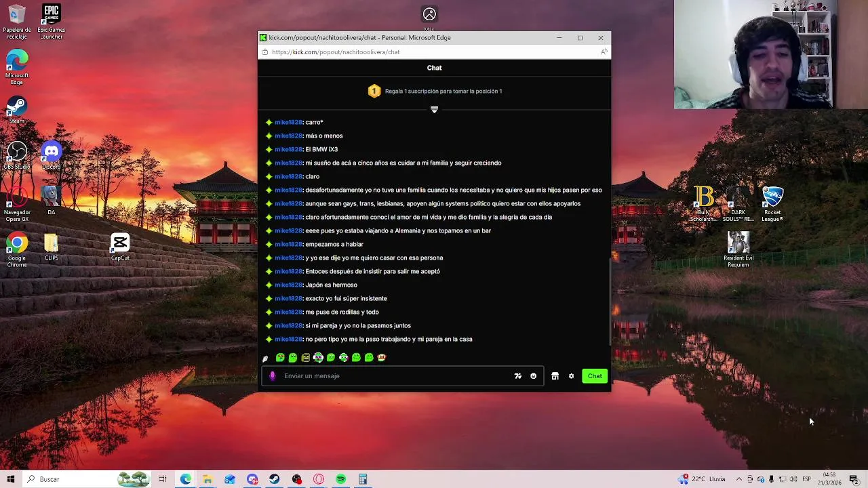Open chat settings gear icon
The image size is (868, 488).
(x=571, y=376)
